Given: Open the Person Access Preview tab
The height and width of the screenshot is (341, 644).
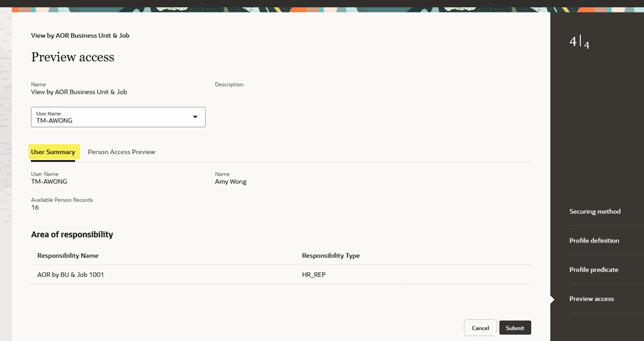Looking at the screenshot, I should [122, 152].
